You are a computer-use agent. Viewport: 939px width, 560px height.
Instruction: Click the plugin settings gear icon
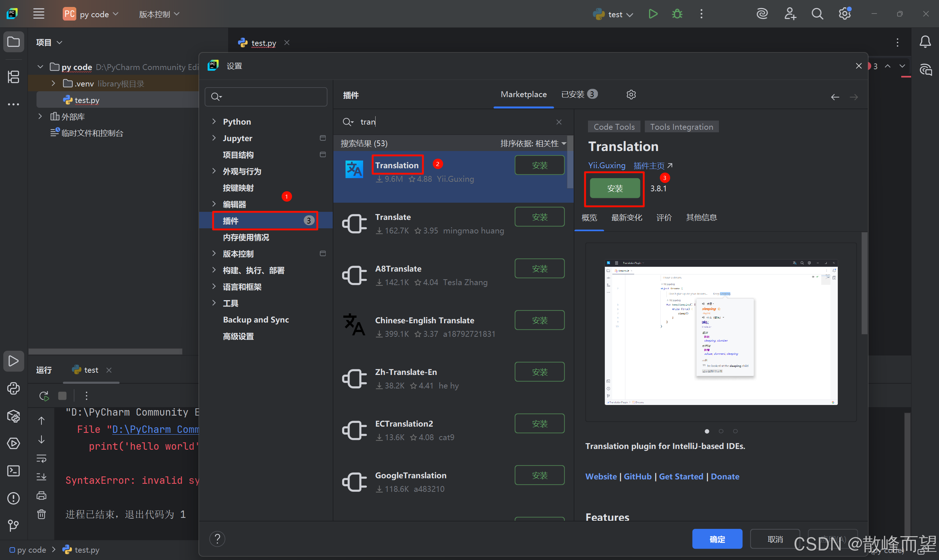point(631,94)
